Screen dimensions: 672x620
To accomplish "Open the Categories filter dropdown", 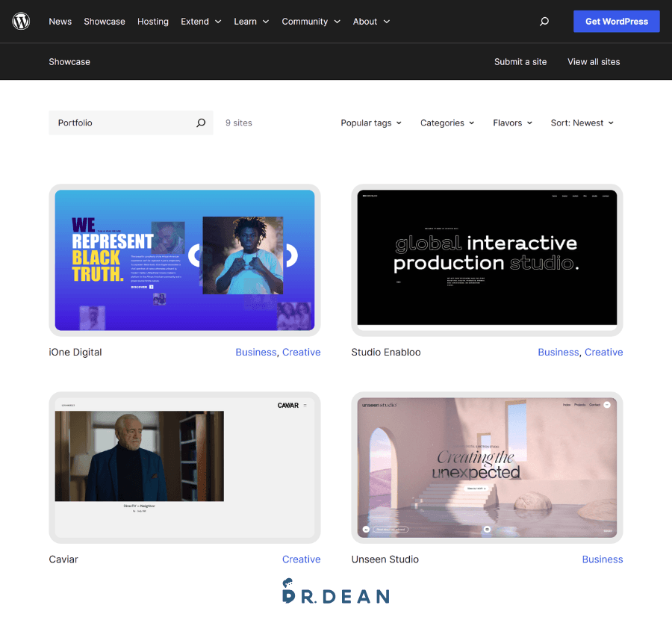I will 447,123.
